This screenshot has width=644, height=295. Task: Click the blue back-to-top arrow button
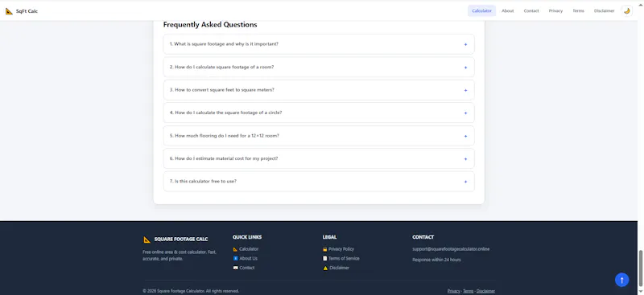621,280
